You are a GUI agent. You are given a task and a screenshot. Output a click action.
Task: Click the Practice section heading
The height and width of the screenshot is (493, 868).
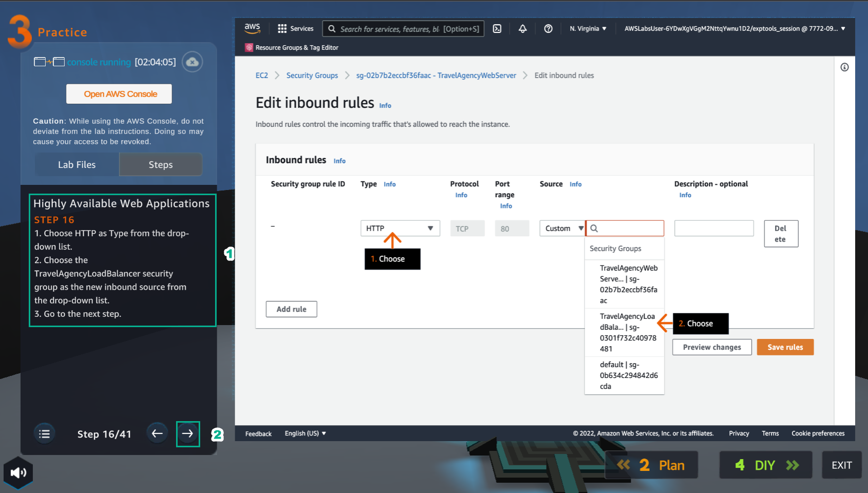click(62, 32)
